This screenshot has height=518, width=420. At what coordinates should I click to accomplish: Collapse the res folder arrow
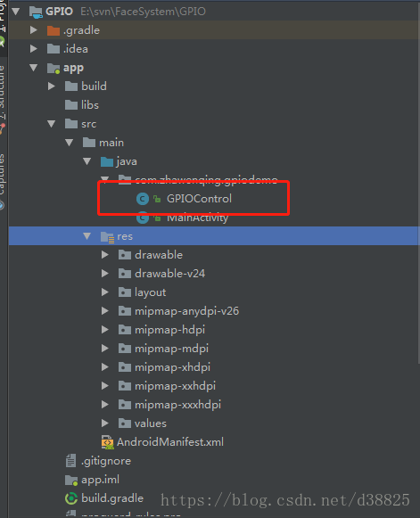coord(86,236)
